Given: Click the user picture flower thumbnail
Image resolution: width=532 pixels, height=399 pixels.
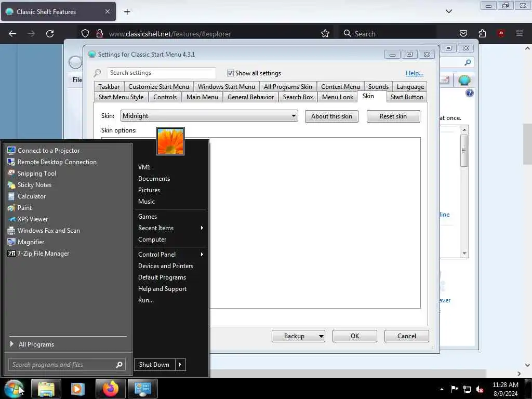Looking at the screenshot, I should pos(170,141).
